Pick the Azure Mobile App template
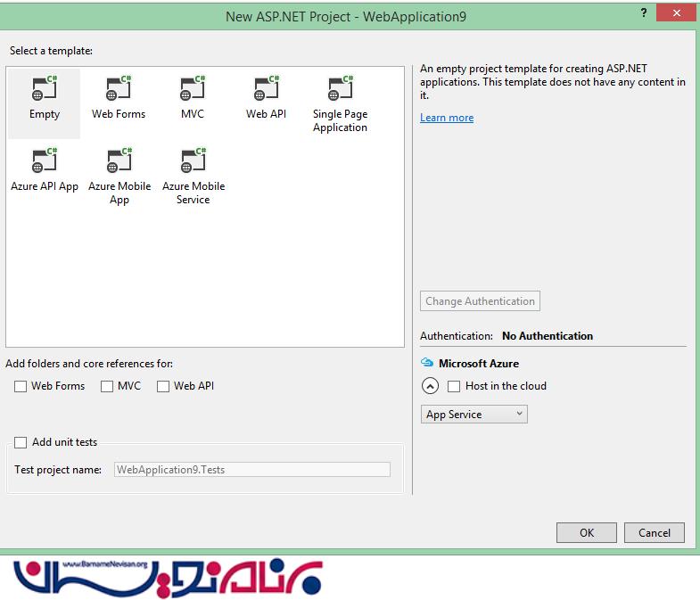Viewport: 700px width, 600px height. tap(119, 176)
